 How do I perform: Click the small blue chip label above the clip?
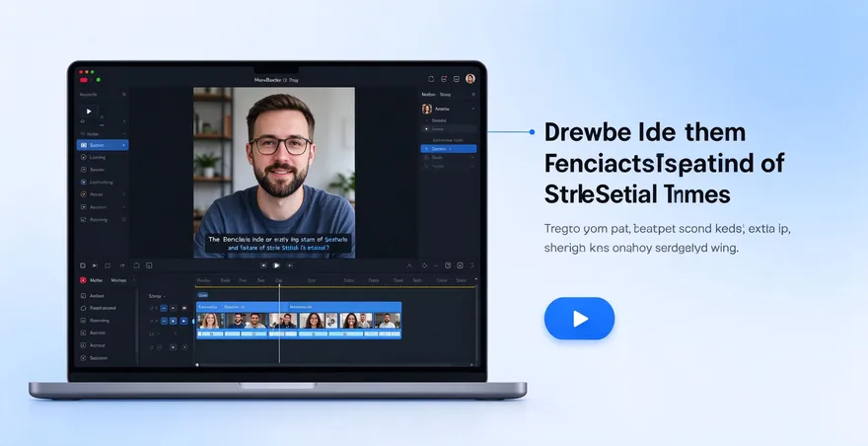coord(202,295)
